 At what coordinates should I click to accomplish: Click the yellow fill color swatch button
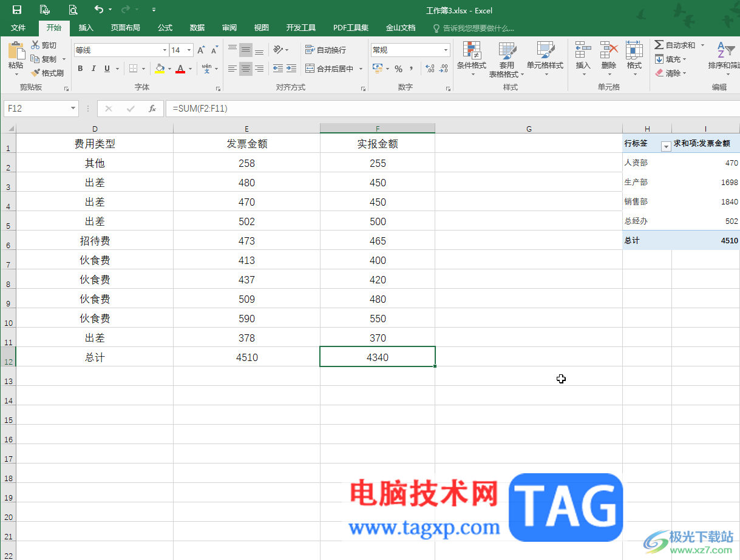pyautogui.click(x=160, y=69)
